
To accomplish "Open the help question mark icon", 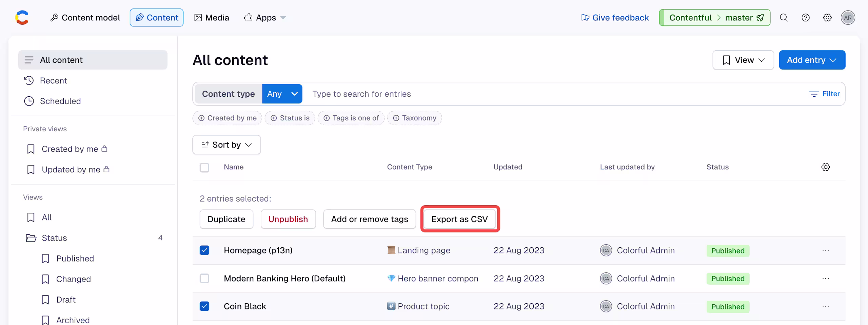I will pos(805,18).
